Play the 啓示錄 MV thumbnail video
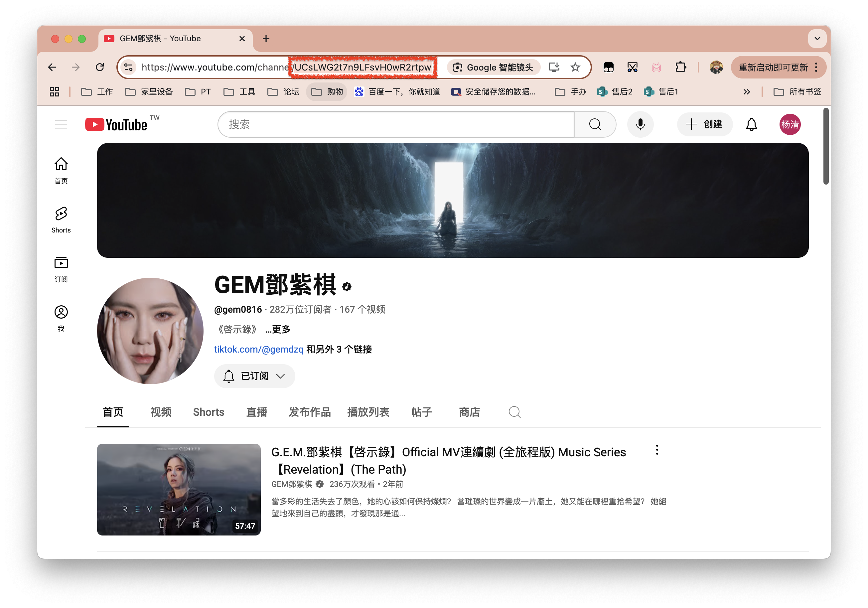 pyautogui.click(x=179, y=489)
